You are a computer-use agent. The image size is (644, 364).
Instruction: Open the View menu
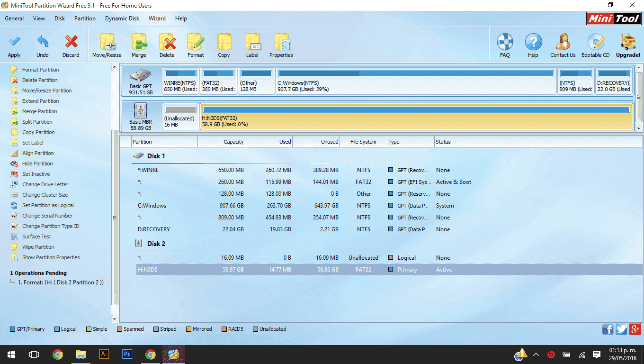tap(39, 18)
